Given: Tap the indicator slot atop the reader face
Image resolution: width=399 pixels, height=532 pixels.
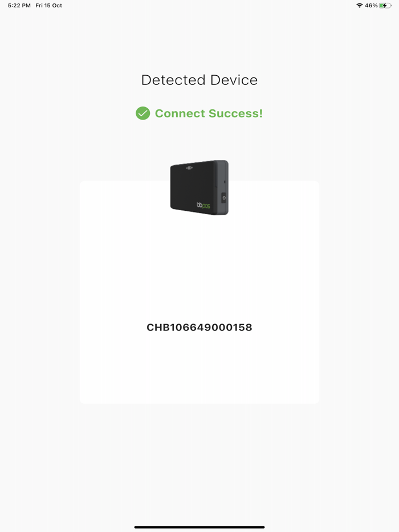Looking at the screenshot, I should (x=189, y=167).
